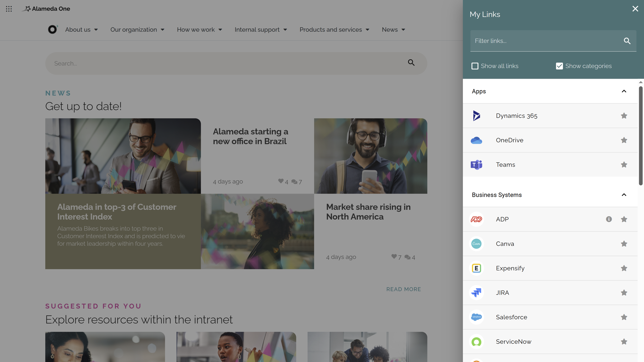The height and width of the screenshot is (362, 644).
Task: Click the My Links panel scrollbar
Action: (641, 136)
